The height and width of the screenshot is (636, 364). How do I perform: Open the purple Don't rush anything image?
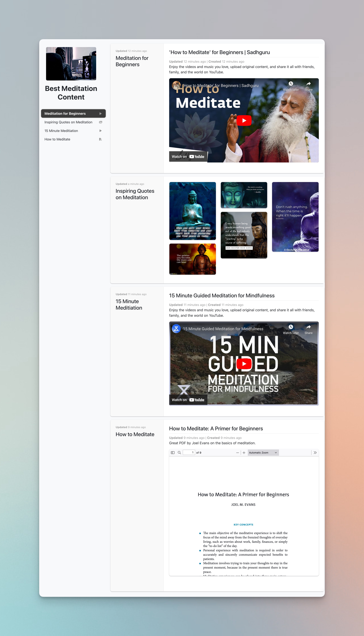(295, 217)
